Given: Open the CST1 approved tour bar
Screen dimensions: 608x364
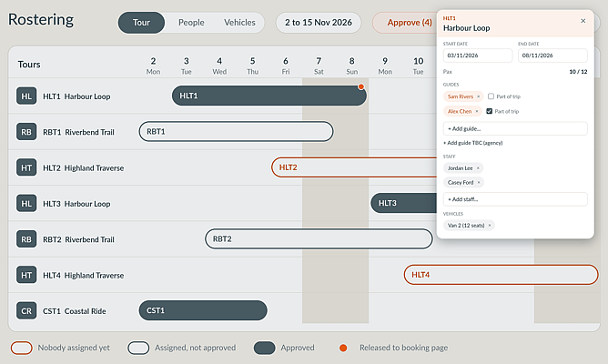Looking at the screenshot, I should click(x=203, y=310).
